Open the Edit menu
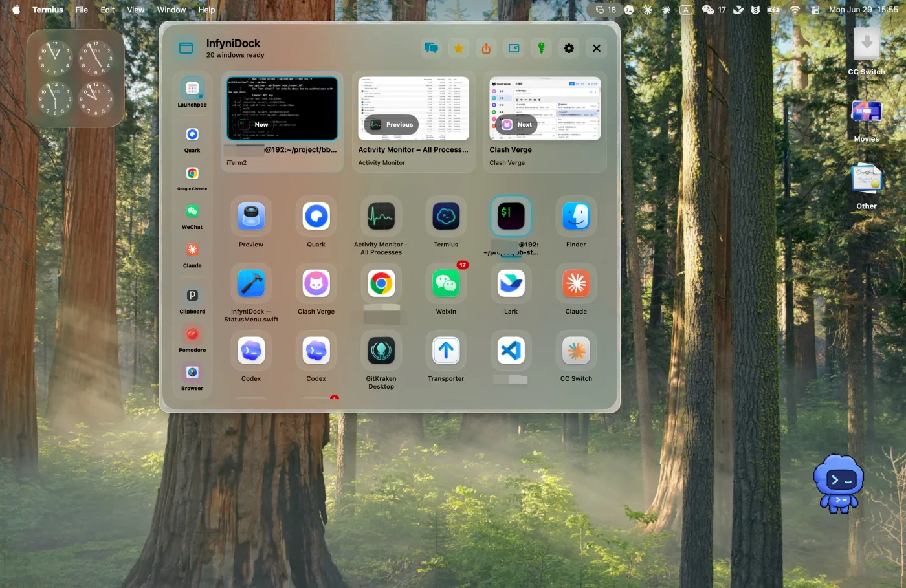 click(107, 10)
